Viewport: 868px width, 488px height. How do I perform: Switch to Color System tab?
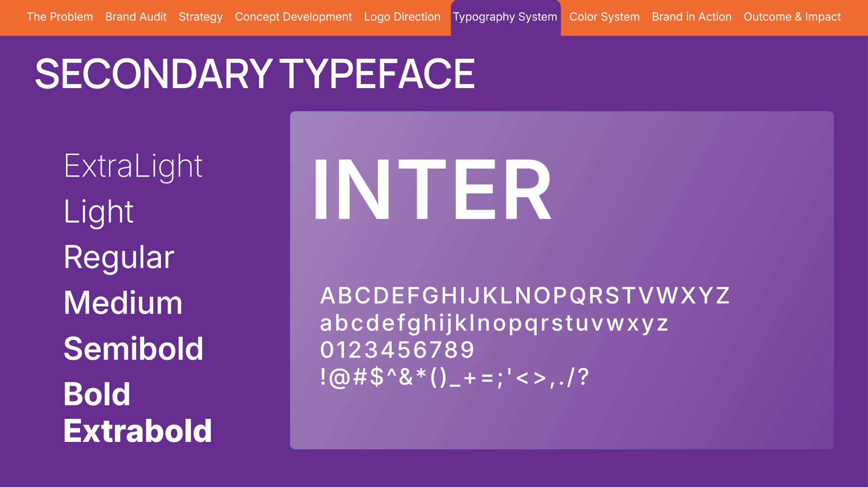click(x=604, y=17)
